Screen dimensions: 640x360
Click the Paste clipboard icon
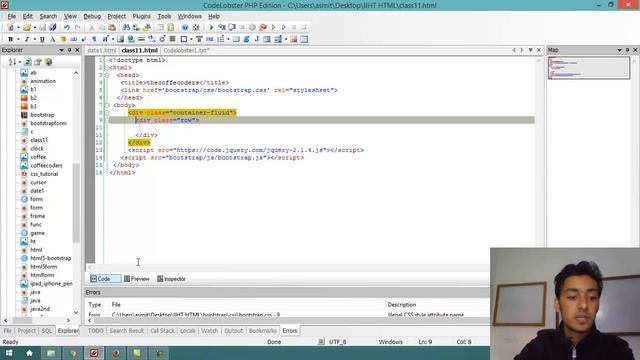pos(111,27)
